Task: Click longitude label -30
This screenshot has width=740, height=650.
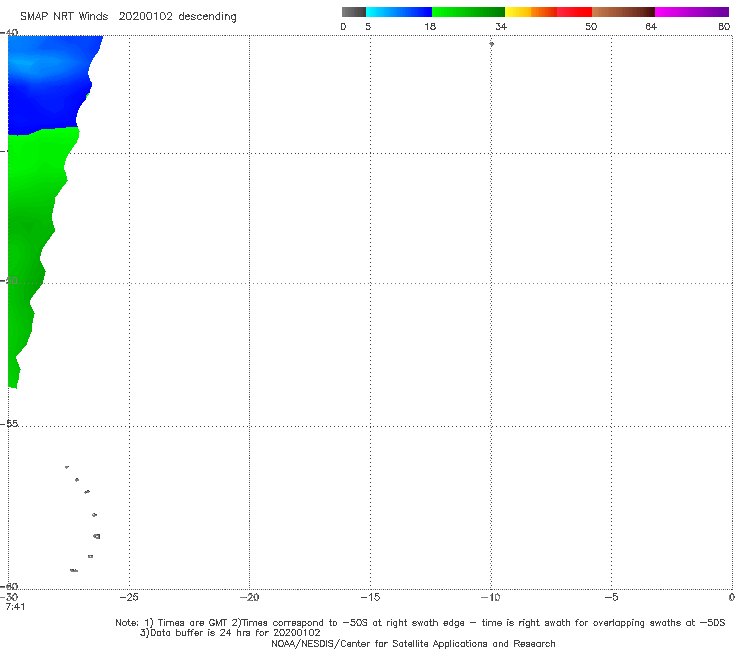Action: coord(9,597)
